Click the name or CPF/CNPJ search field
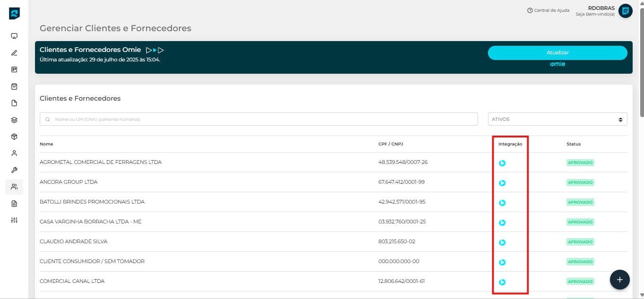The height and width of the screenshot is (299, 644). (x=259, y=120)
